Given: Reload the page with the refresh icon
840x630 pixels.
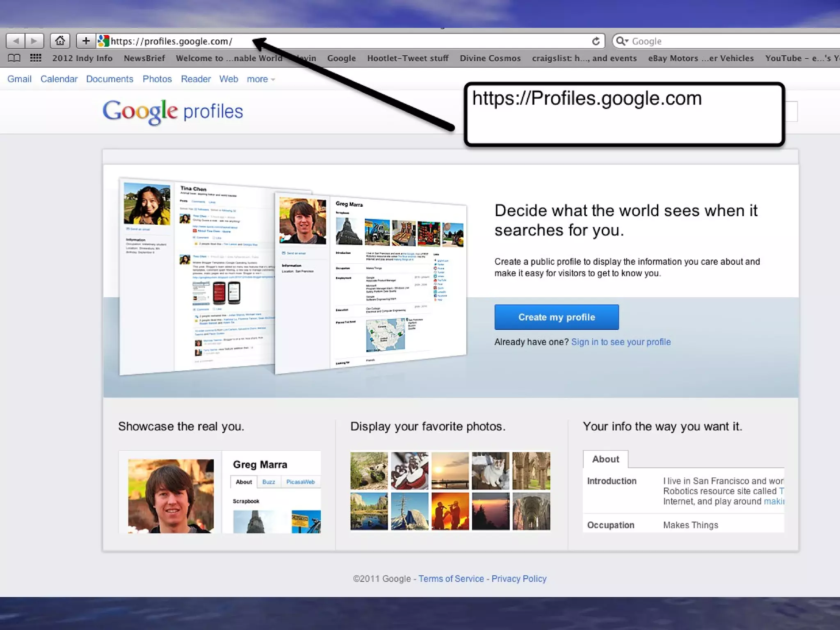Looking at the screenshot, I should point(596,41).
